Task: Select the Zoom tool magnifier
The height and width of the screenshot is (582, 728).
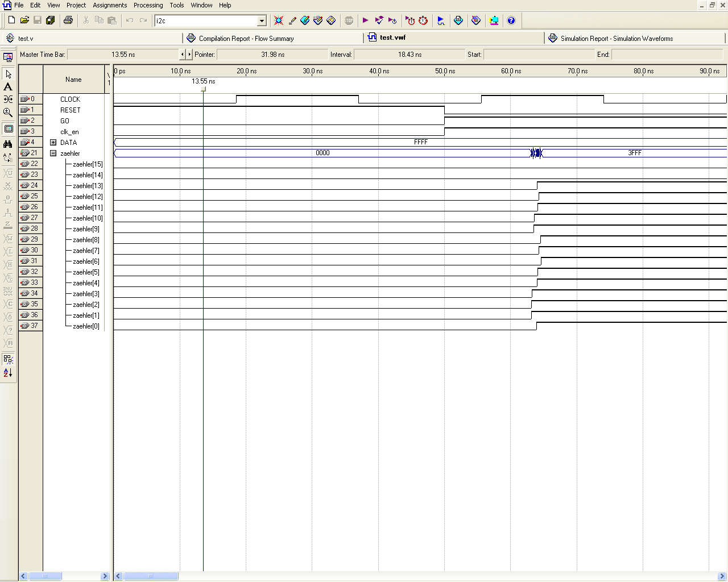Action: click(8, 113)
